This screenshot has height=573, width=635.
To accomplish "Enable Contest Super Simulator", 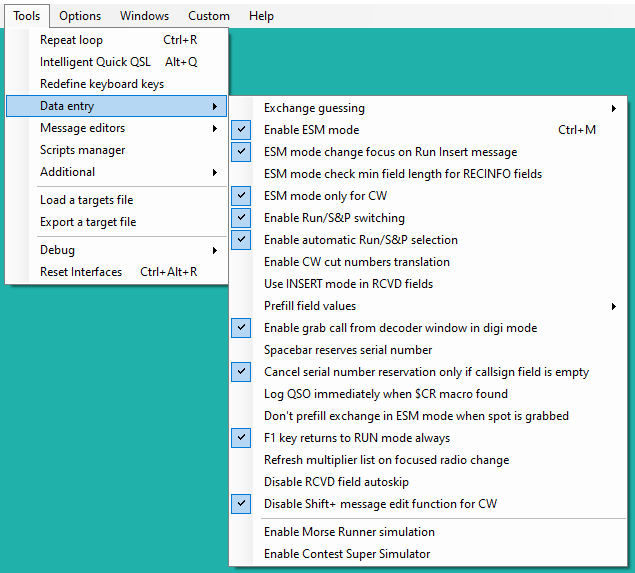I will 428,554.
